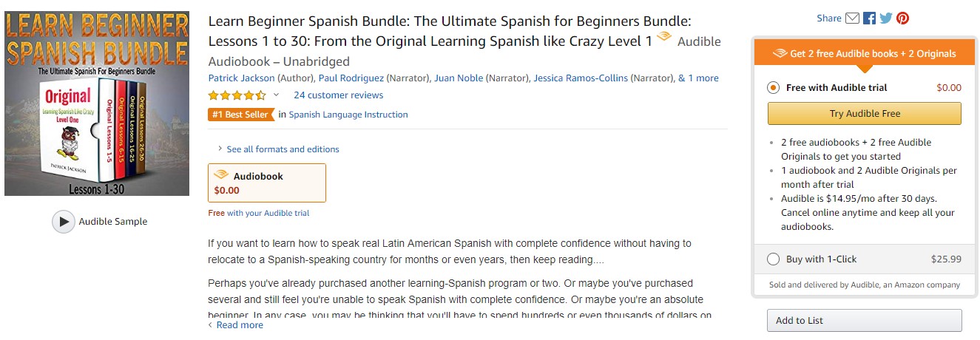Show the '& 1 more' contributors link
This screenshot has width=980, height=340.
pos(698,78)
